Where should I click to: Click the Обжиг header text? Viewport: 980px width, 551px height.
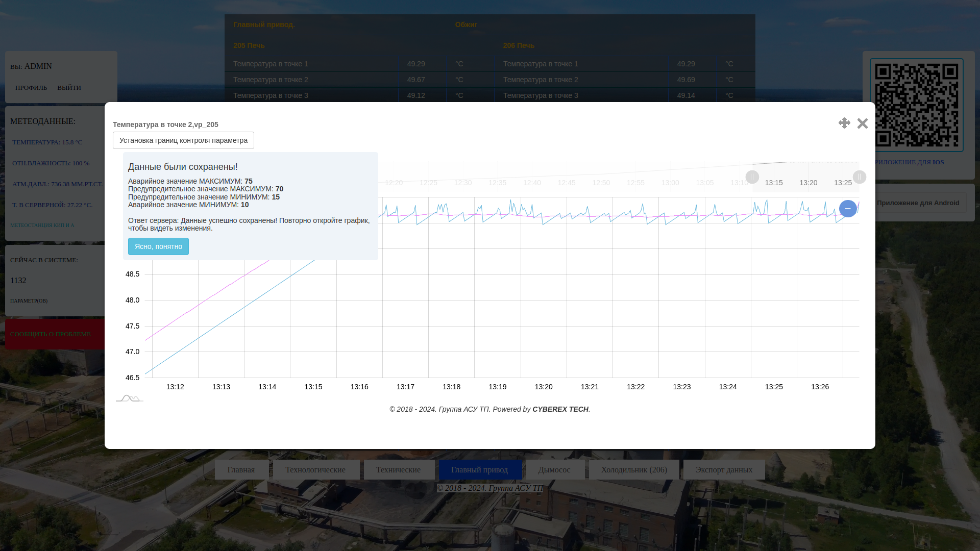tap(466, 24)
